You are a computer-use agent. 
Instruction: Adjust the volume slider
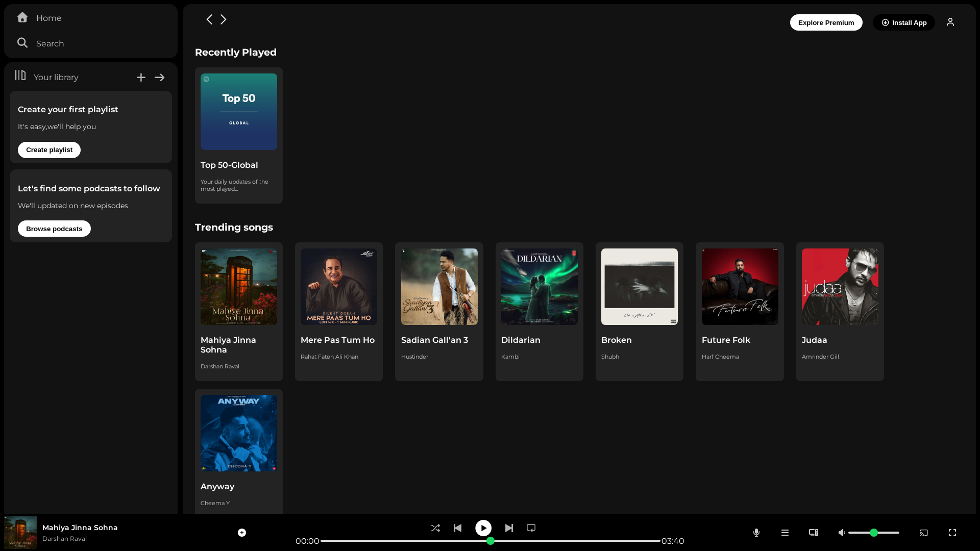(x=874, y=533)
